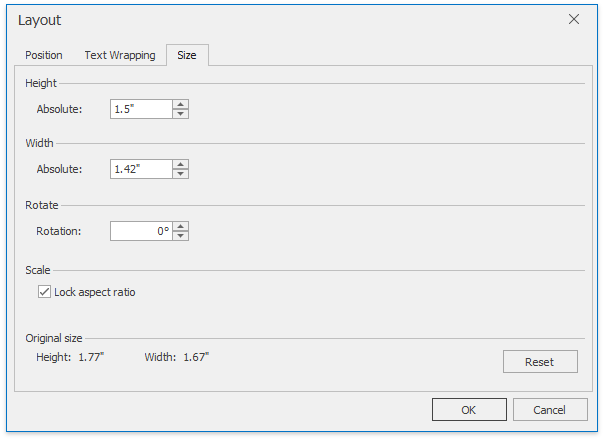Click the Original size Height value

click(91, 356)
